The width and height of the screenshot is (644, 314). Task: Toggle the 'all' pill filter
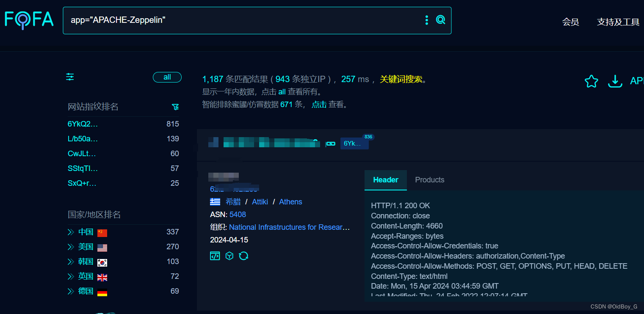click(x=167, y=77)
